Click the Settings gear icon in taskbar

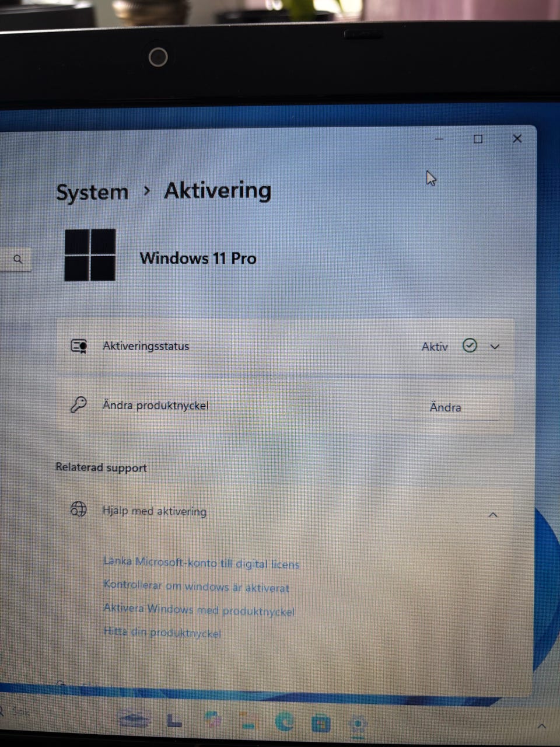click(358, 724)
